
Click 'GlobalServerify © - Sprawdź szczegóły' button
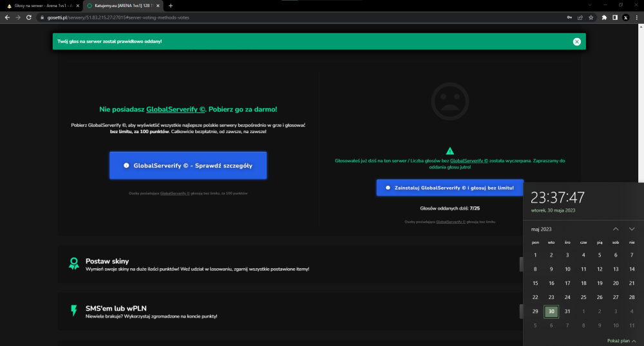pos(188,165)
